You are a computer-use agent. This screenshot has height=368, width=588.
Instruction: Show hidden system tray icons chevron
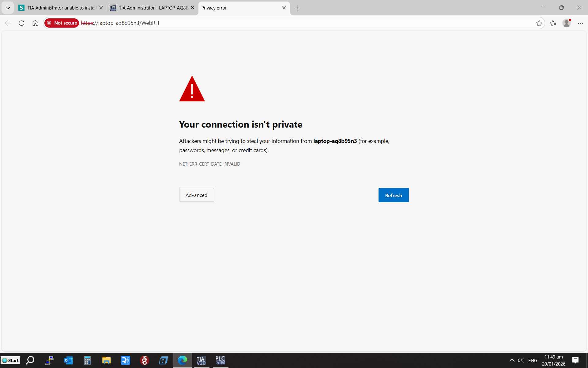pos(512,360)
